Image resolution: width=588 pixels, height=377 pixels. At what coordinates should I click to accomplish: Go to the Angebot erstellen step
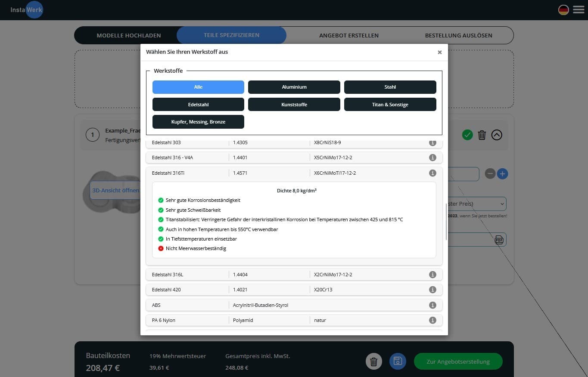(x=348, y=35)
